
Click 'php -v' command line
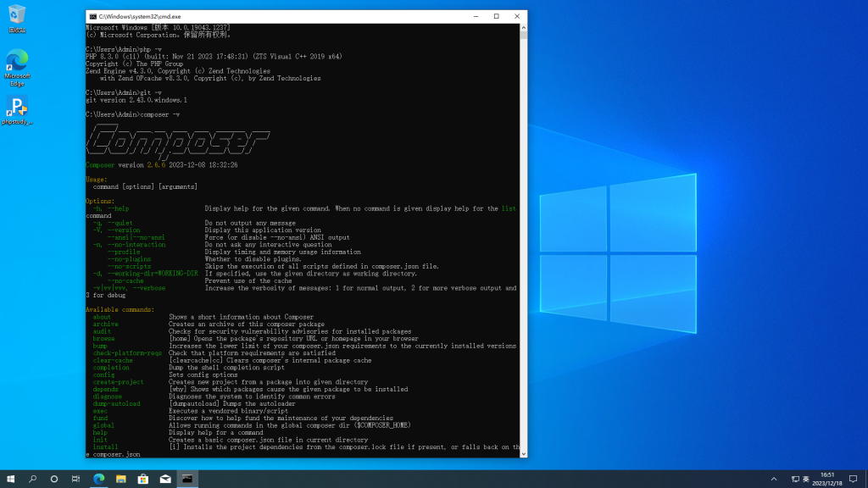click(124, 49)
